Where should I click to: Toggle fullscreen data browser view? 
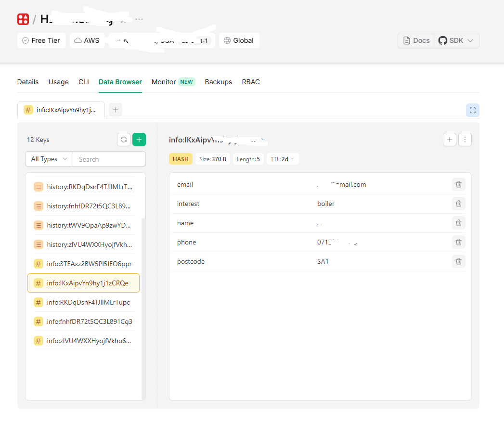pyautogui.click(x=473, y=110)
